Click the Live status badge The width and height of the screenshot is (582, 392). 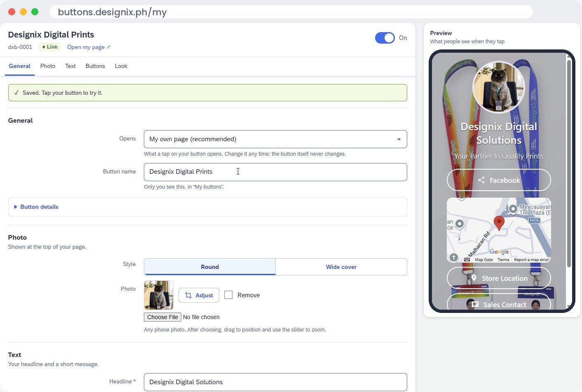click(x=49, y=47)
